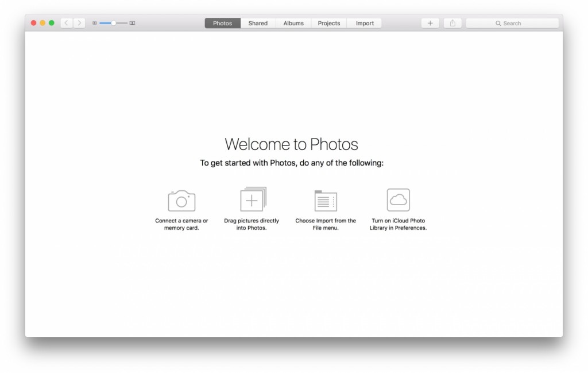The height and width of the screenshot is (373, 588).
Task: Switch to the Photos tab
Action: click(222, 23)
